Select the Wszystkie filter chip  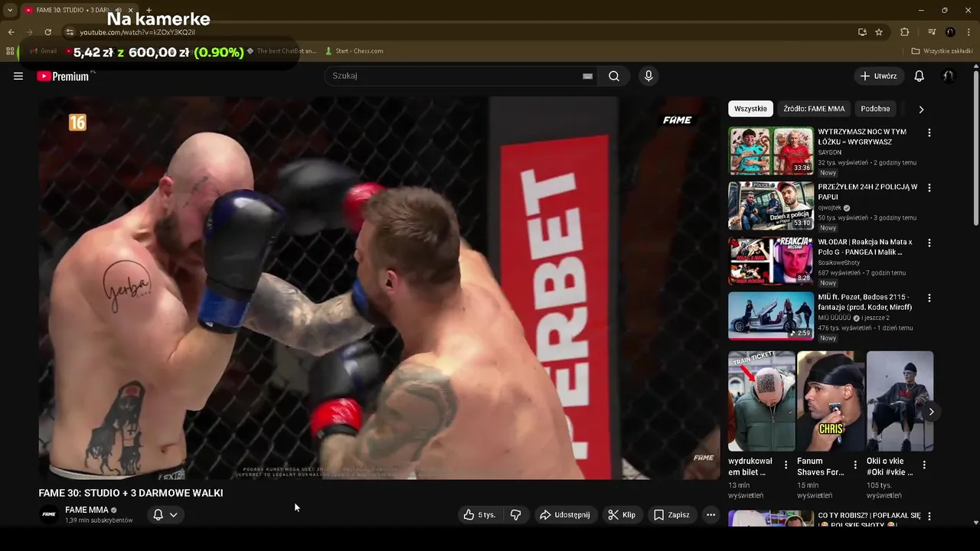[x=750, y=109]
